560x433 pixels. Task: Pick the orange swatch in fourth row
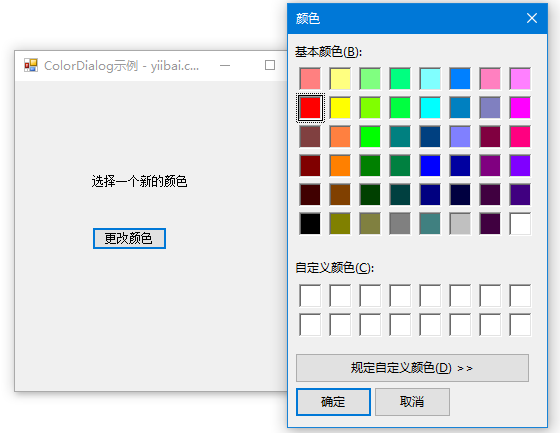pyautogui.click(x=340, y=166)
